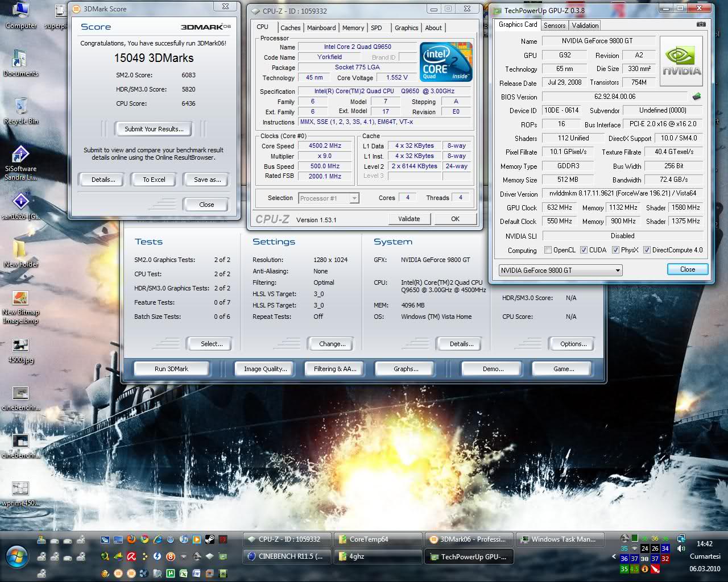Screen dimensions: 728x582
Task: Click Run 3DMark button
Action: click(x=171, y=369)
